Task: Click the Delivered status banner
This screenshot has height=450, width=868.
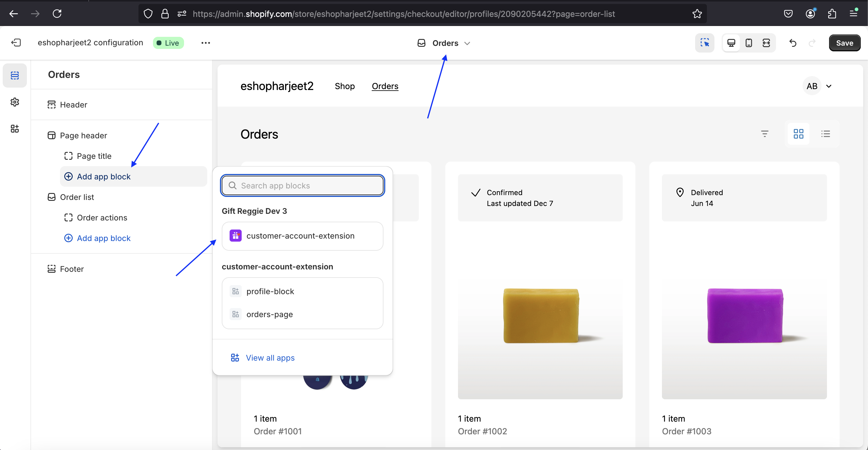Action: 744,198
